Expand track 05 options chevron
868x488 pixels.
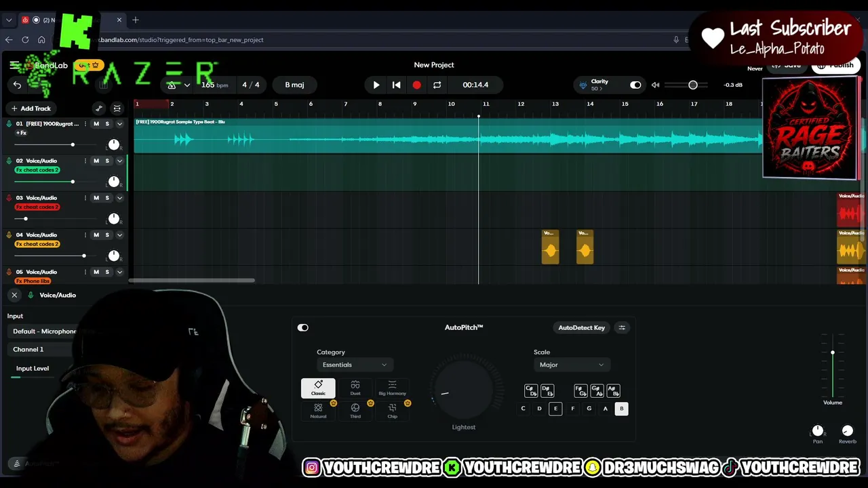click(x=120, y=272)
